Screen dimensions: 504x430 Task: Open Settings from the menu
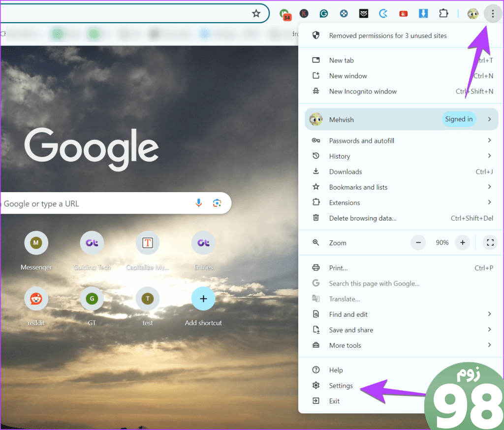(x=401, y=385)
